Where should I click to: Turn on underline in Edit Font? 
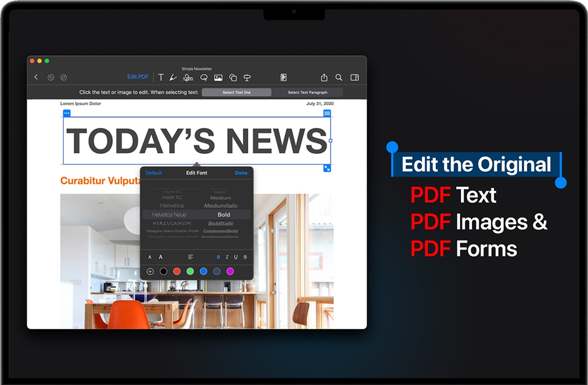236,257
